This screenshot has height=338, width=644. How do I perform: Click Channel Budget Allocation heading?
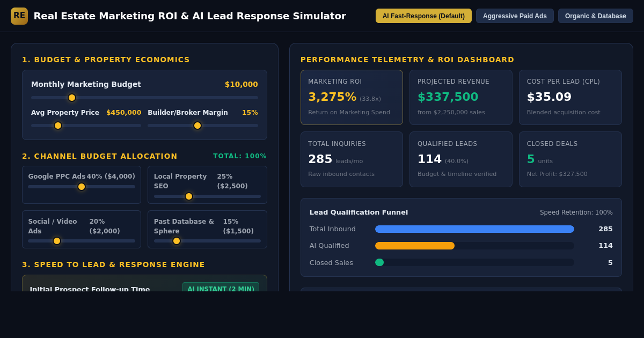tap(100, 156)
